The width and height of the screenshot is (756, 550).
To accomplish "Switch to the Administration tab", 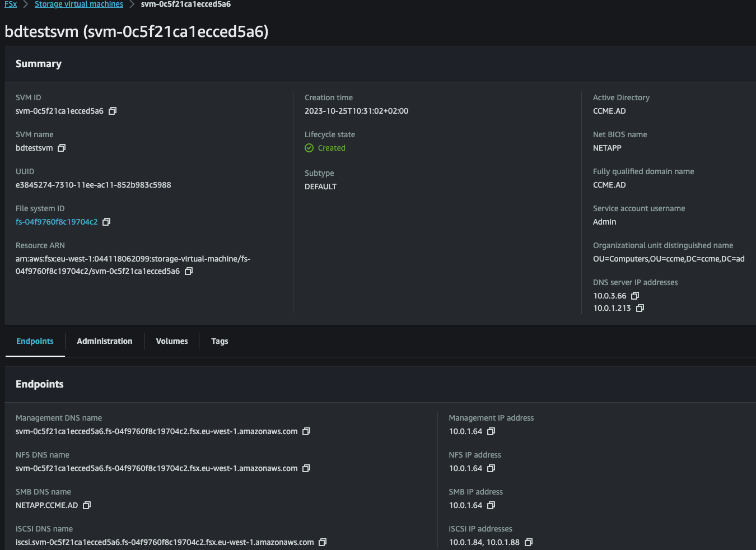I will tap(105, 341).
